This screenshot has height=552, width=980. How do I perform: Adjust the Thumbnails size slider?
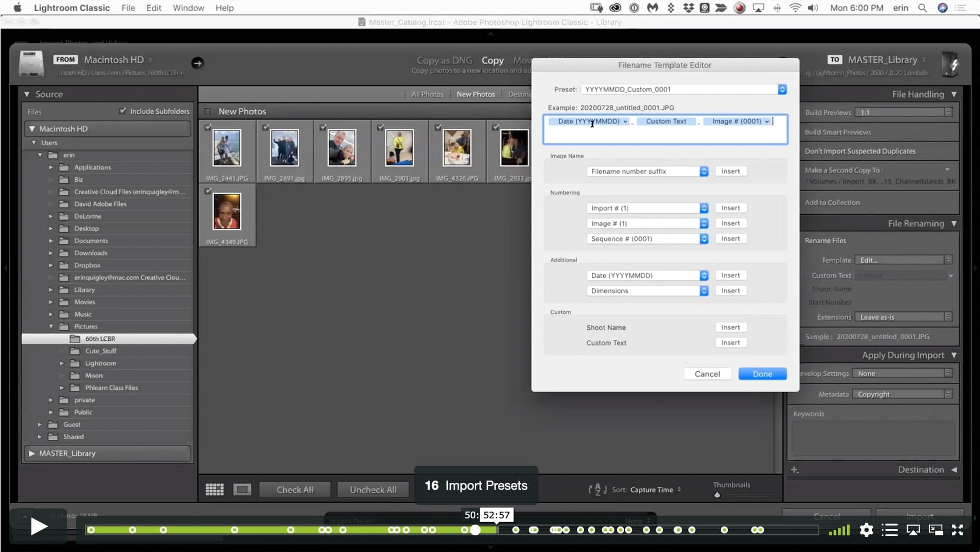point(717,495)
